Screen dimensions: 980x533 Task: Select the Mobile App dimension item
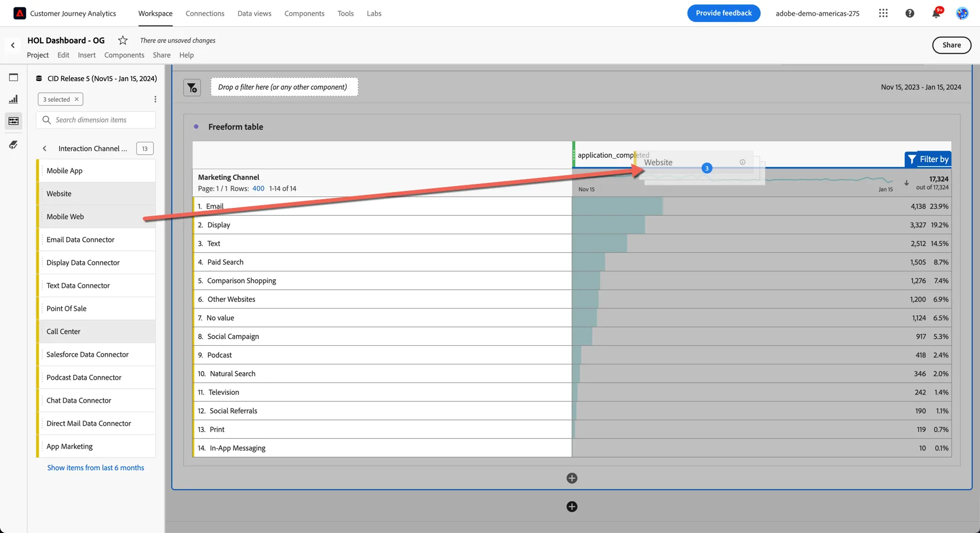(x=96, y=171)
